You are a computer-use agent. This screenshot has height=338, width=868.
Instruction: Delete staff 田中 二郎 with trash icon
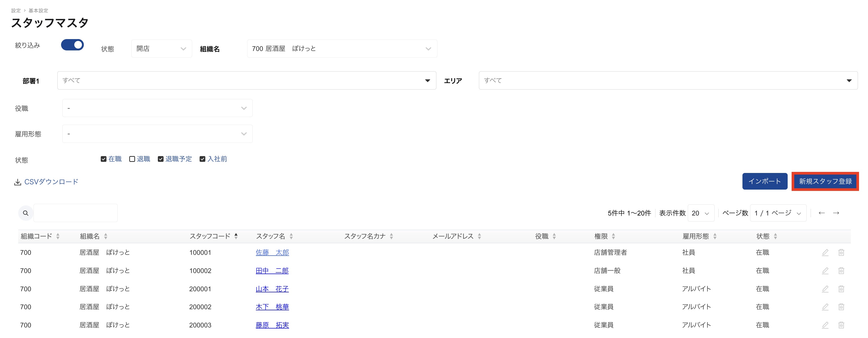pos(841,271)
